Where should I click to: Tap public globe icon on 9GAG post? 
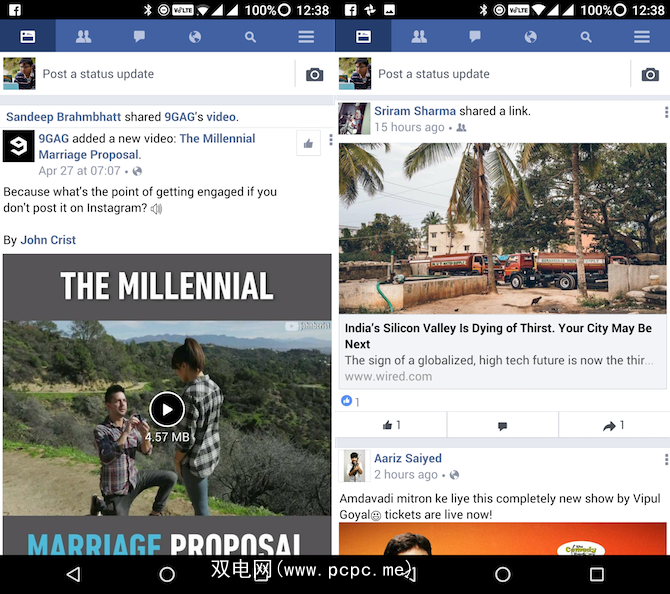[137, 171]
